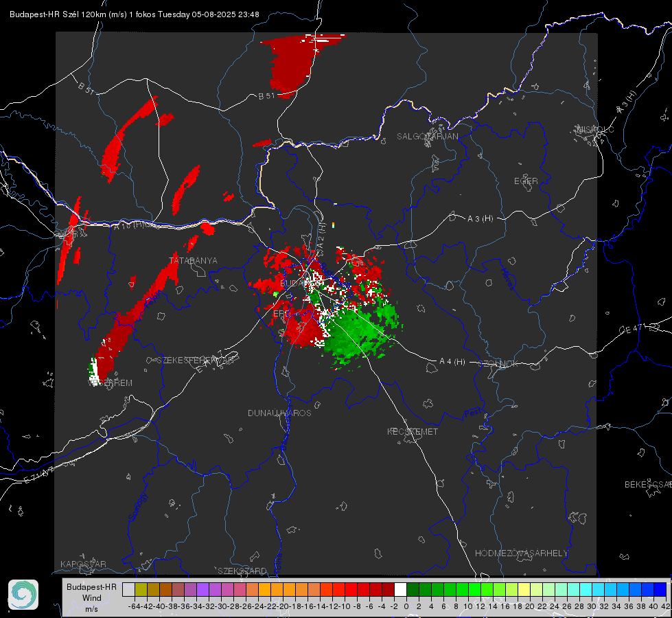The width and height of the screenshot is (672, 618).
Task: Click the swirl logo beside the legend
Action: coord(23,595)
